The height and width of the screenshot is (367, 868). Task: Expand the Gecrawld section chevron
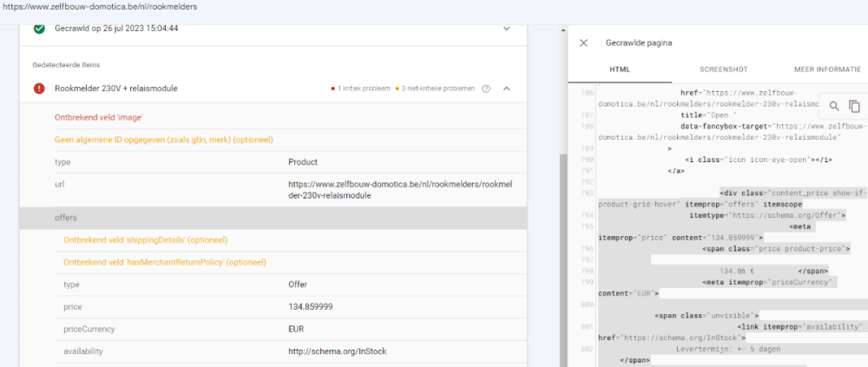[x=507, y=29]
